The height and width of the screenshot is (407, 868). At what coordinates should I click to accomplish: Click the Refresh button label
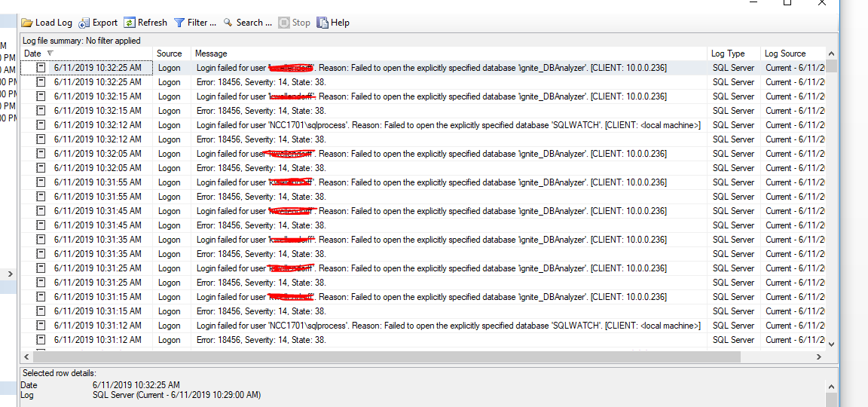tap(152, 23)
